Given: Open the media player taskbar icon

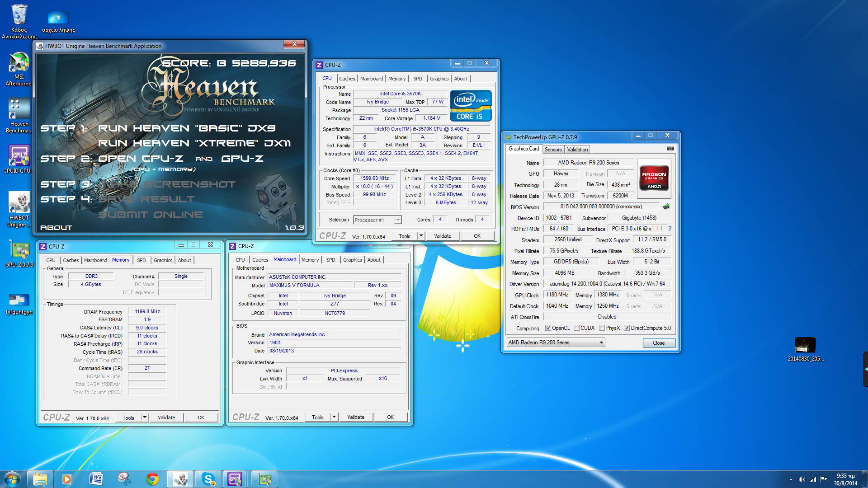Looking at the screenshot, I should pos(67,479).
